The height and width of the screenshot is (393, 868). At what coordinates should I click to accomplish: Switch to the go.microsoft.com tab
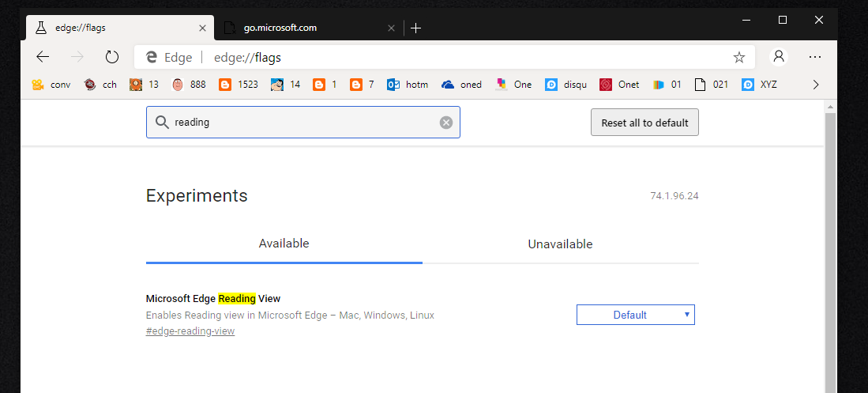pyautogui.click(x=308, y=28)
